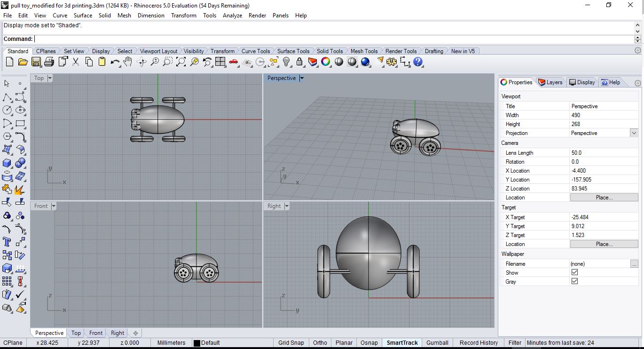Image resolution: width=644 pixels, height=349 pixels.
Task: Uncheck the wallpaper Gray checkbox
Action: click(574, 281)
